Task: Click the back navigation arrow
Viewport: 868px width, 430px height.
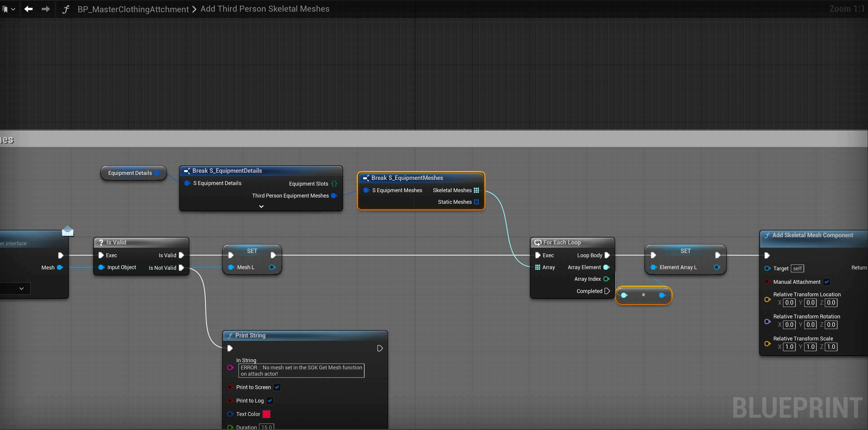Action: (x=29, y=9)
